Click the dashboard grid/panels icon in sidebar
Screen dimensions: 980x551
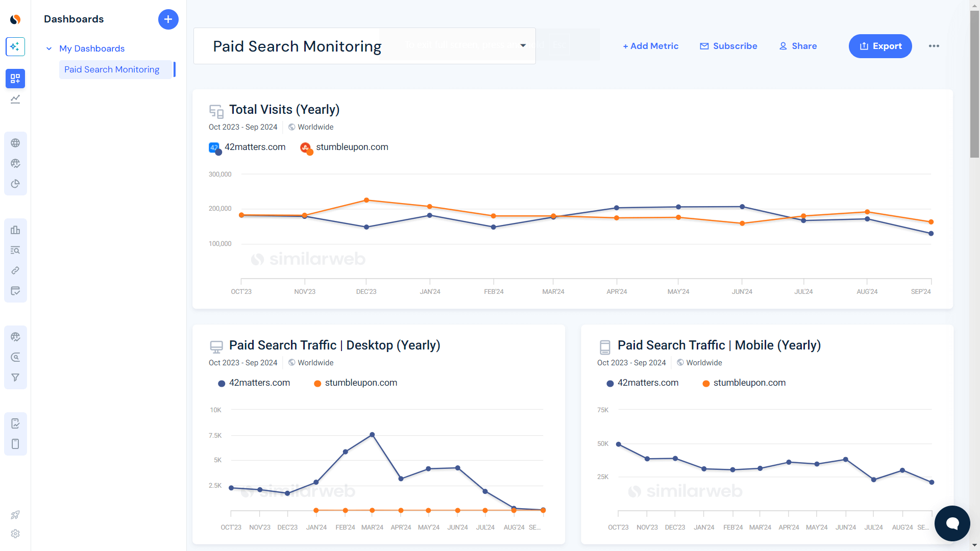tap(15, 79)
